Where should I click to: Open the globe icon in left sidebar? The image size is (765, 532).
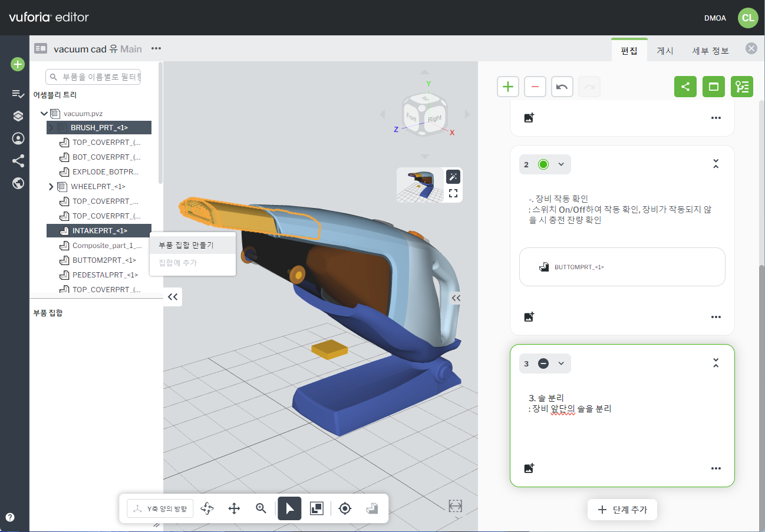pos(18,183)
